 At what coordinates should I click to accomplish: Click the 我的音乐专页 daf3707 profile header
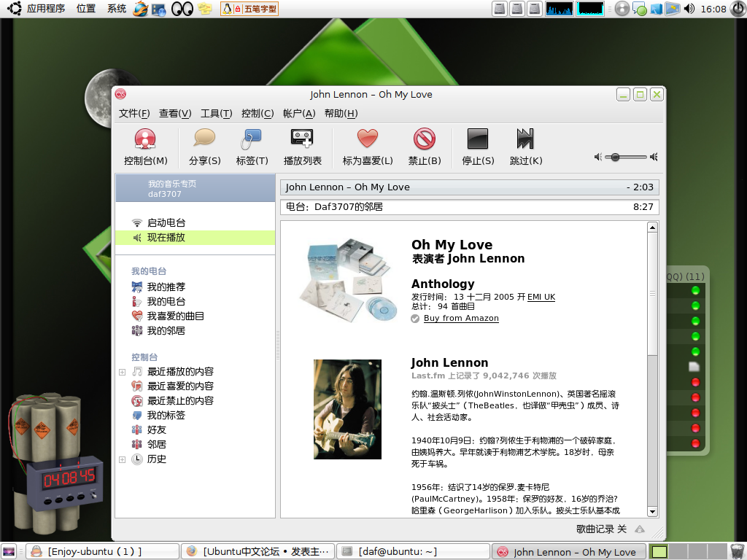196,188
